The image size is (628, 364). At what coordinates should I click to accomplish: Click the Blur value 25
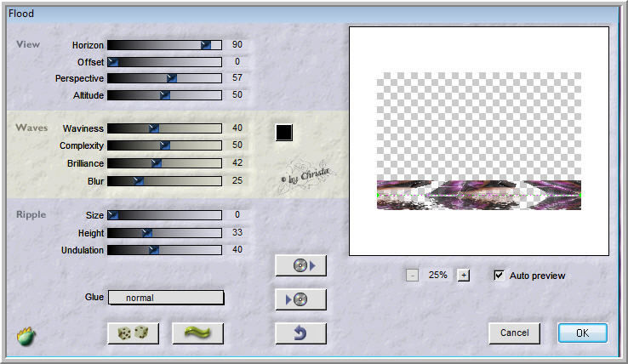click(x=237, y=180)
